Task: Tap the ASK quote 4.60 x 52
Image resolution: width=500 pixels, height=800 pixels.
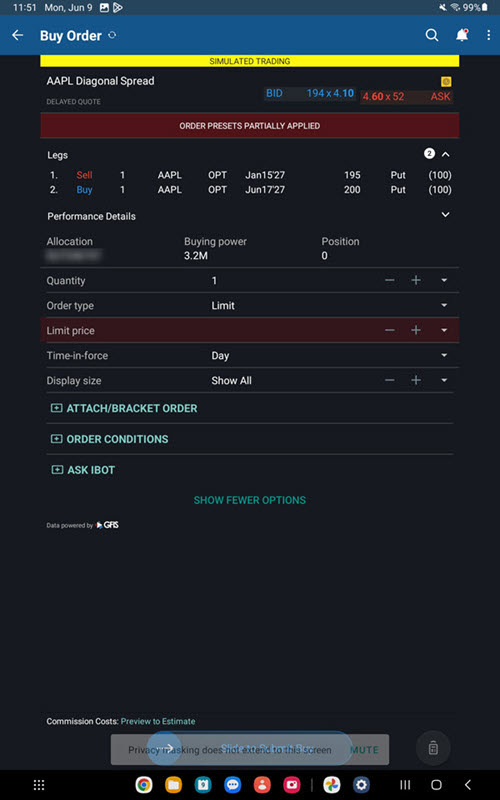Action: pyautogui.click(x=407, y=96)
